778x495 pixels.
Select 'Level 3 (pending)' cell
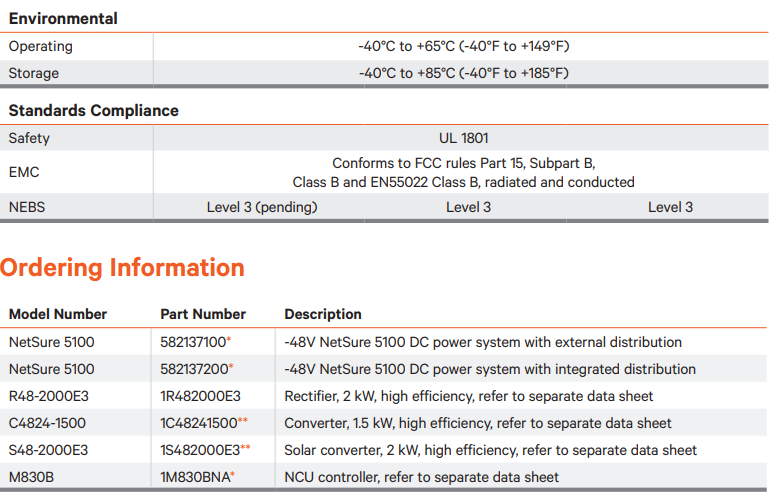point(262,207)
